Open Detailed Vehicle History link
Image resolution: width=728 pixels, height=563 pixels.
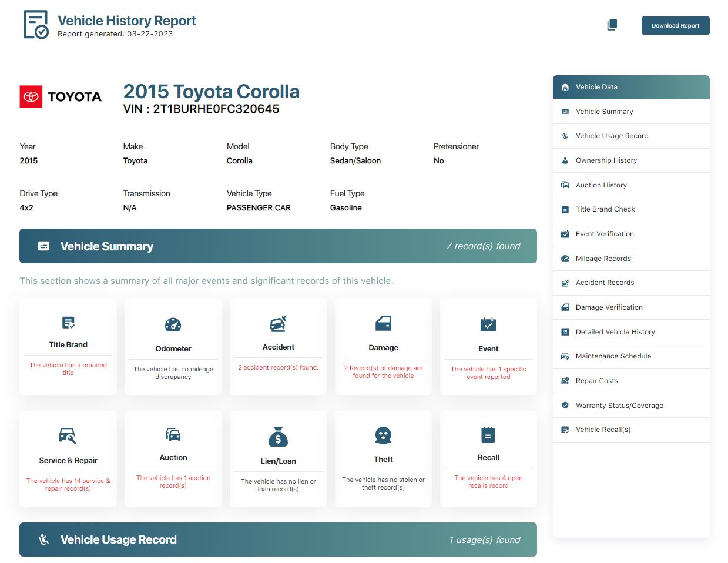tap(631, 332)
